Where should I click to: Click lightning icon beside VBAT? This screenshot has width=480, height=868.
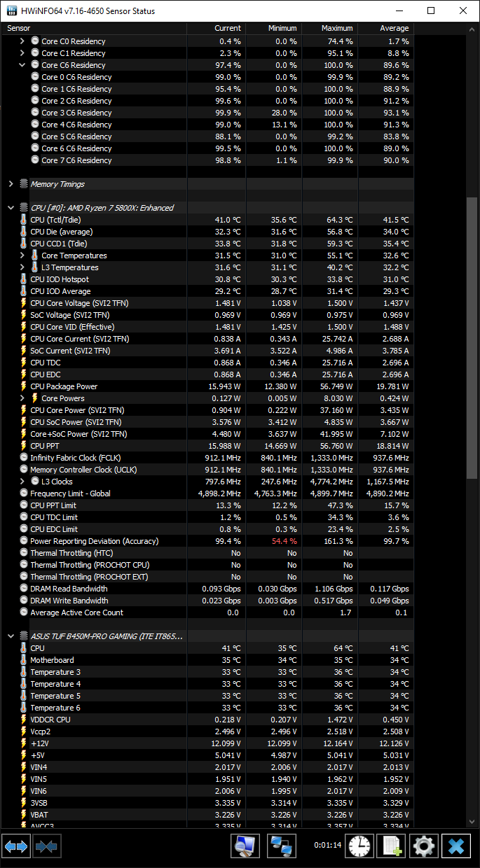click(x=24, y=815)
